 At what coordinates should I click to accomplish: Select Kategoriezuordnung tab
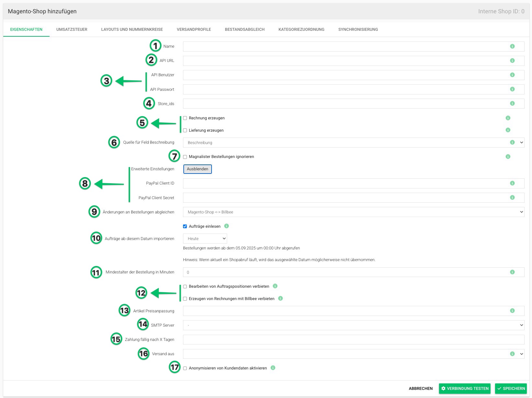pyautogui.click(x=301, y=30)
